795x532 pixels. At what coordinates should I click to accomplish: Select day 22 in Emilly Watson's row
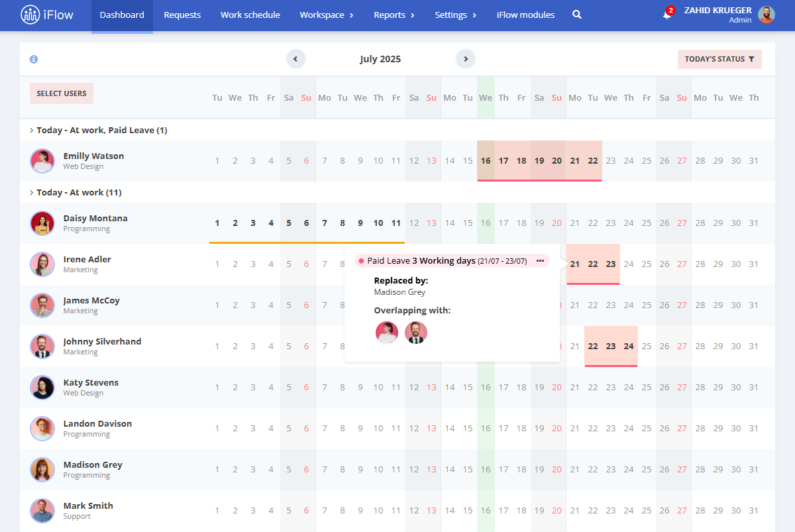[x=593, y=161]
